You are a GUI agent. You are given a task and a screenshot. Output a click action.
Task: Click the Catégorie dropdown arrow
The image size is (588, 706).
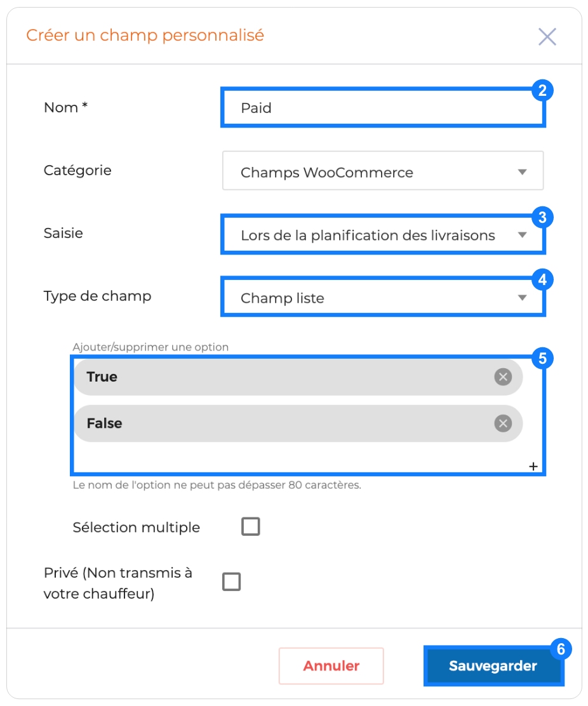[x=522, y=172]
